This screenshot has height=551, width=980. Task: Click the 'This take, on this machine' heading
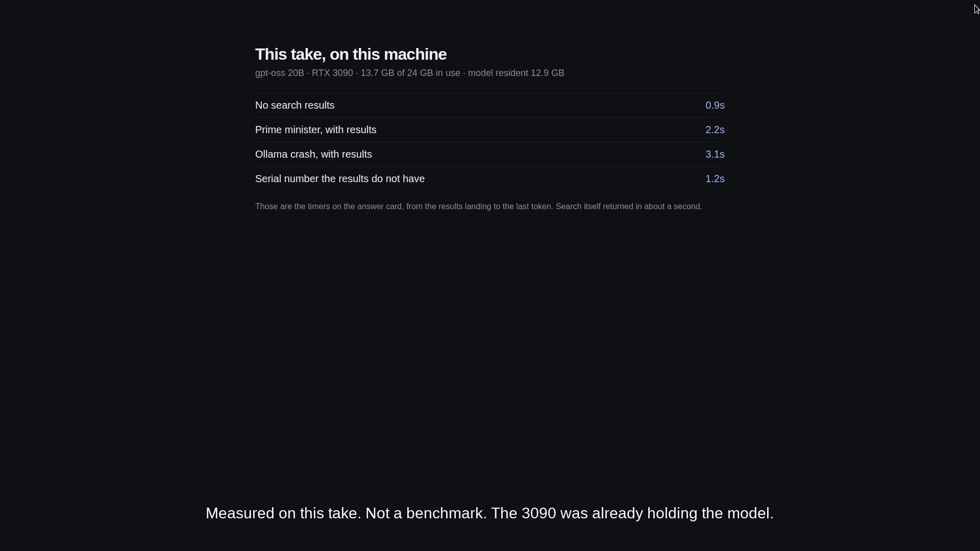(351, 54)
